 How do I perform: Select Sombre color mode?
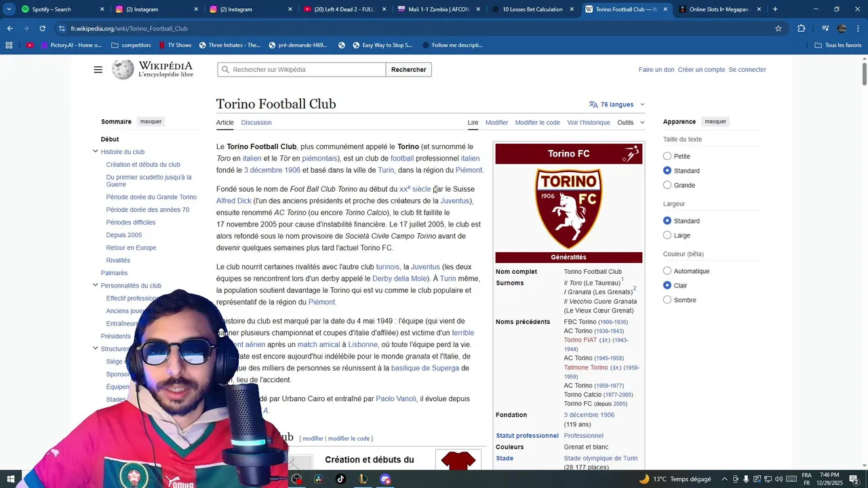667,300
